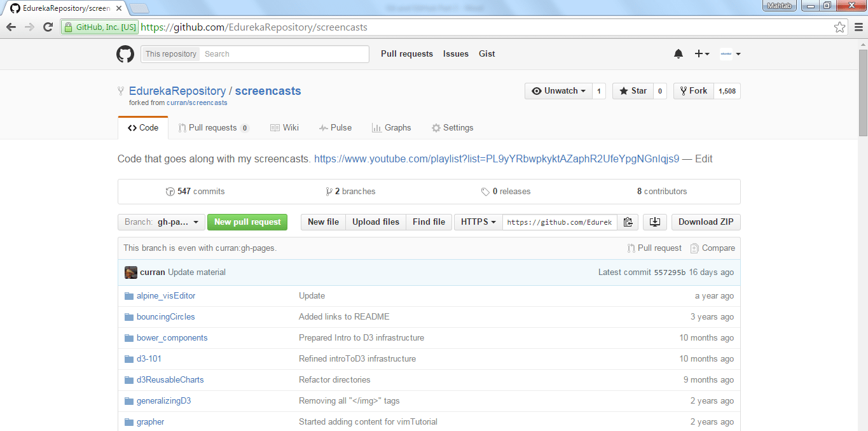The width and height of the screenshot is (868, 431).
Task: View the 0 releases page
Action: click(506, 192)
